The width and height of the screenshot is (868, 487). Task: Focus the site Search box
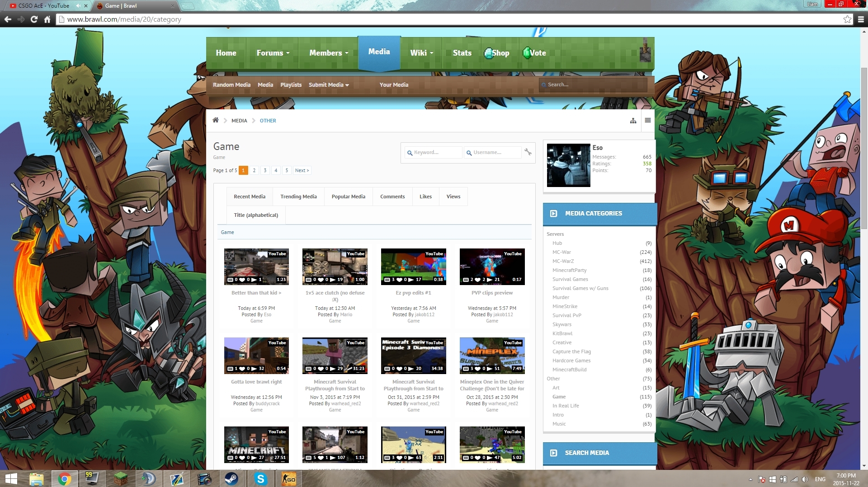coord(593,84)
